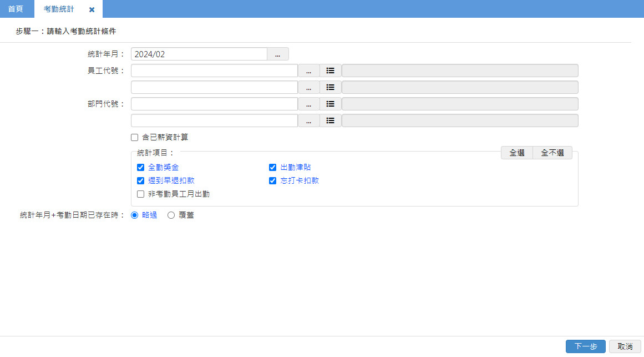Screen dimensions: 644x357
Task: Check the 非考勤員工月出勤 checkbox
Action: pos(140,194)
